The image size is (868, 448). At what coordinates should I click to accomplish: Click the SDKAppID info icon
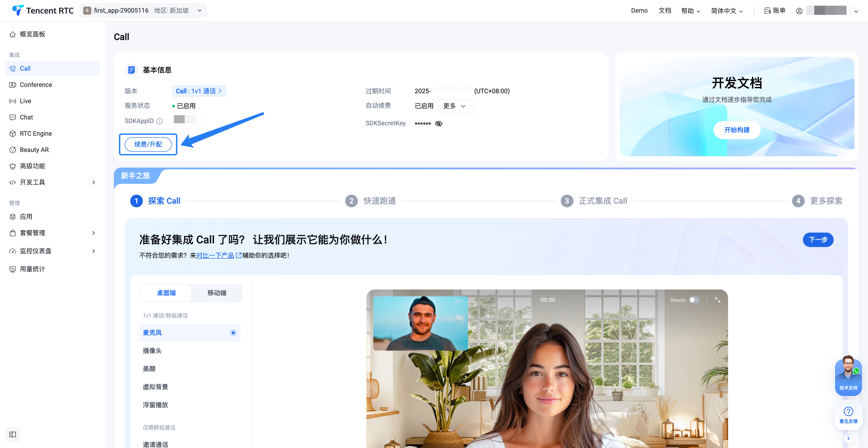(160, 121)
